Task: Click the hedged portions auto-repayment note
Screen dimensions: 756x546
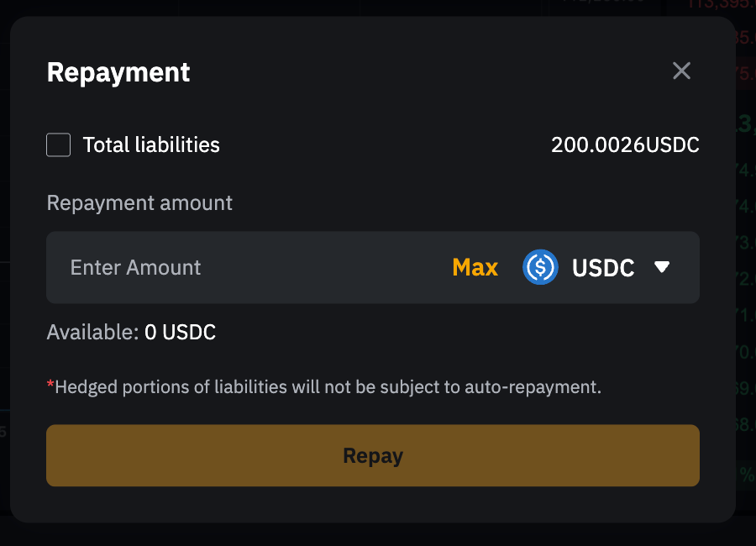Action: (328, 387)
